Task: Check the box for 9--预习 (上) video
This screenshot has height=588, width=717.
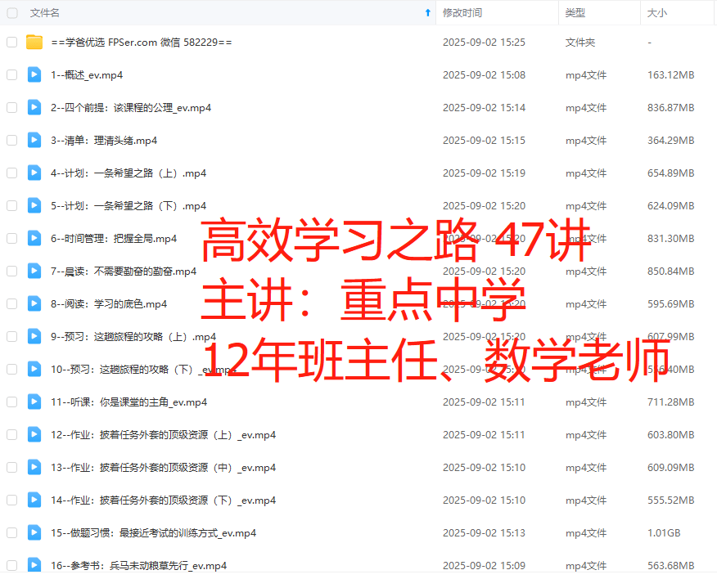Action: (x=12, y=337)
